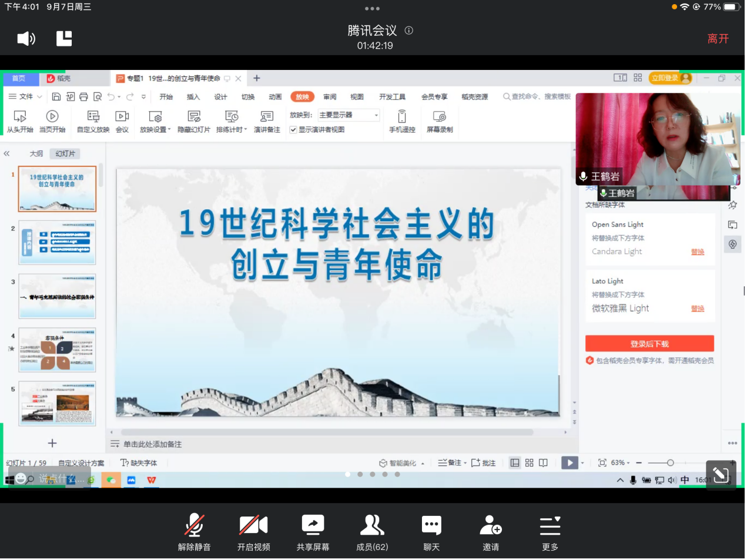Uncheck 显示演讲者视图 checkbox

tap(293, 130)
